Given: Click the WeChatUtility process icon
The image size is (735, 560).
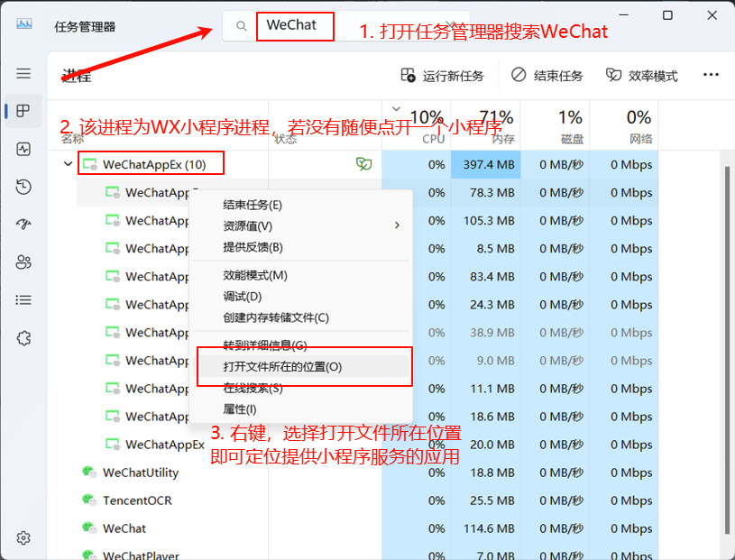Looking at the screenshot, I should tap(89, 472).
